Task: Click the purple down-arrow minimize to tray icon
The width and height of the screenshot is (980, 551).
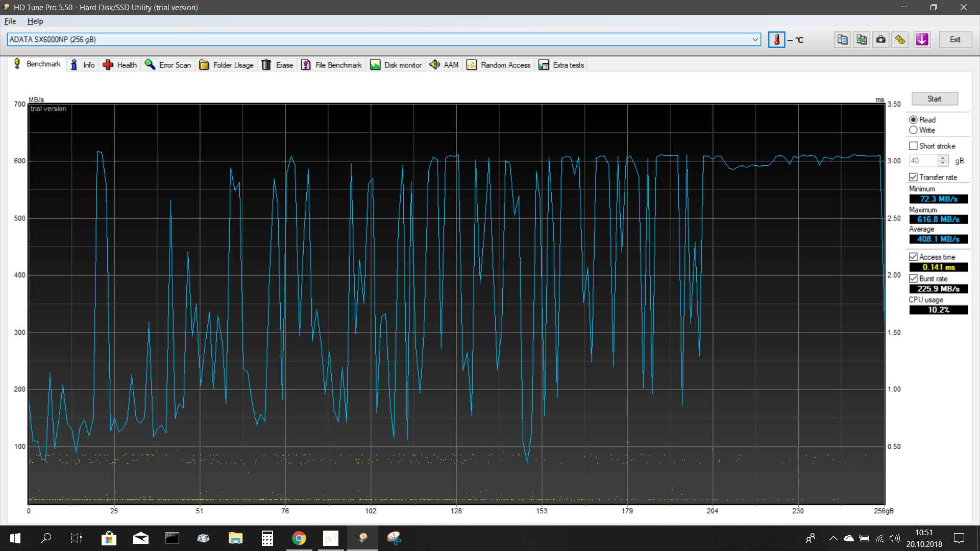Action: tap(922, 40)
